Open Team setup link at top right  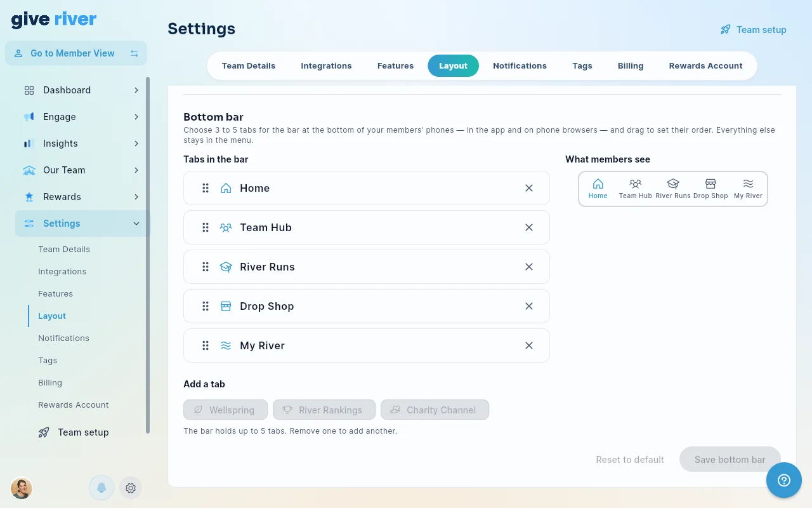click(x=754, y=30)
